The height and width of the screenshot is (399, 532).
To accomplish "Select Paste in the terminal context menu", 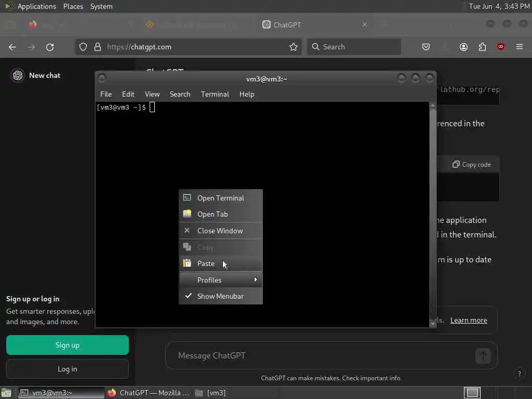I will [220, 263].
